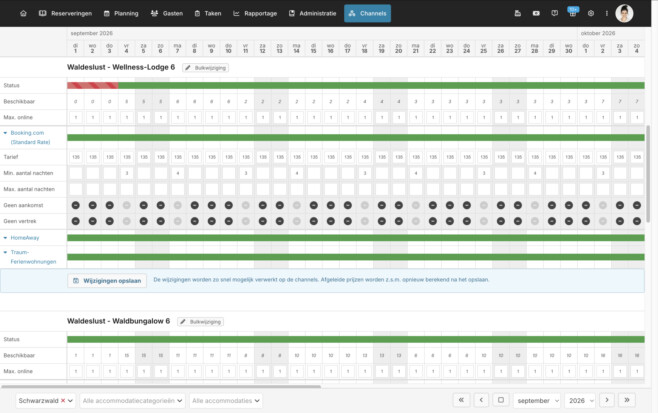Click the Wijzigingen opslaan button
Image resolution: width=658 pixels, height=413 pixels.
click(107, 281)
